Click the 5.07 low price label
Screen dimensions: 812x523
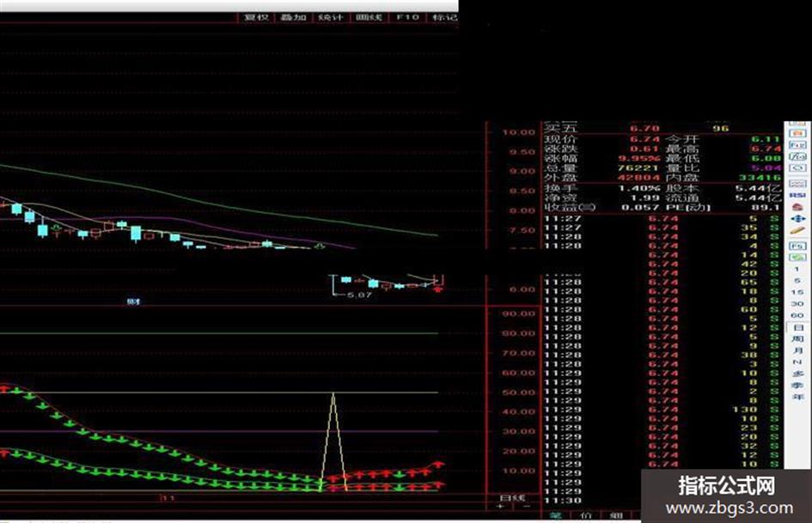(359, 295)
